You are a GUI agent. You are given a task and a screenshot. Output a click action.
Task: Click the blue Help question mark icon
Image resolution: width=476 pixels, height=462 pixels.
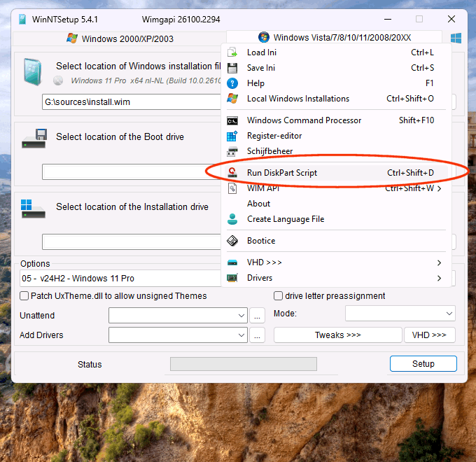tap(232, 83)
